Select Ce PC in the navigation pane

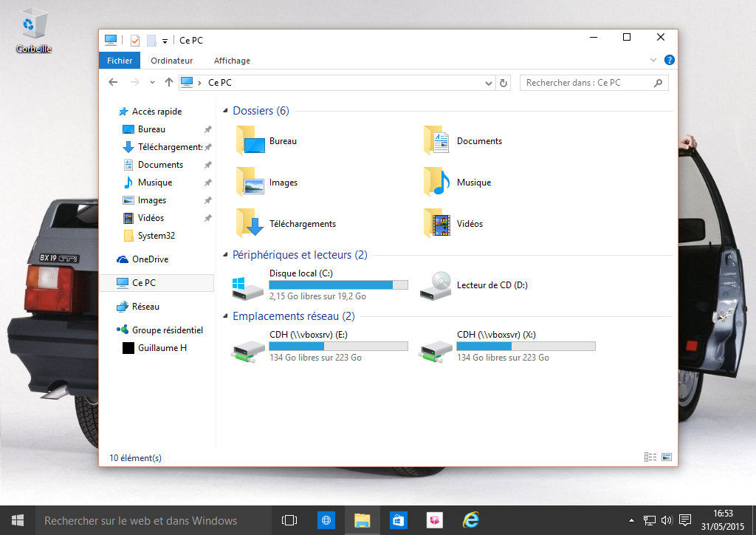157,283
